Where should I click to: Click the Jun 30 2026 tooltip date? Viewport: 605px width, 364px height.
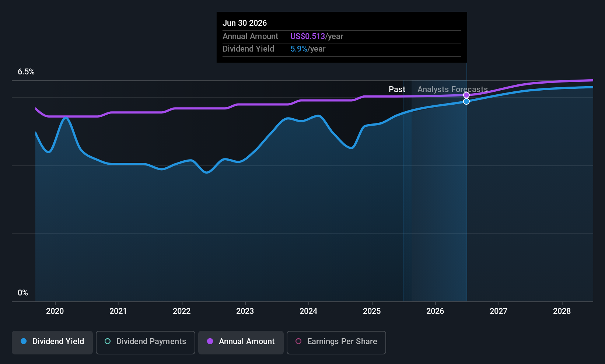click(x=245, y=23)
